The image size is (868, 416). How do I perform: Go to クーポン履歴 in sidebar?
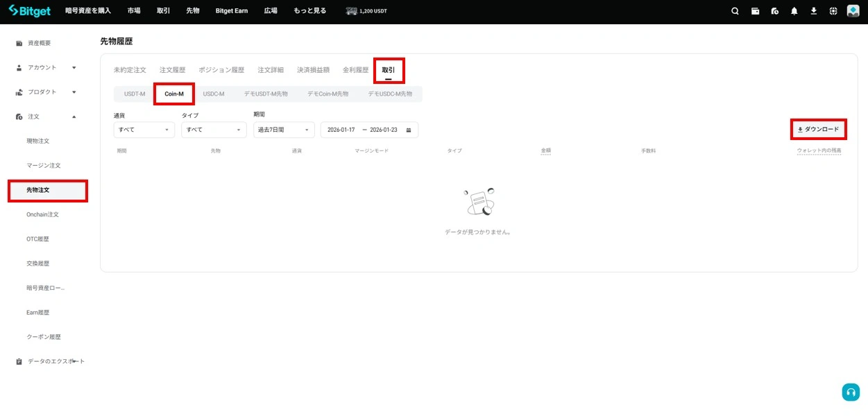click(x=44, y=337)
